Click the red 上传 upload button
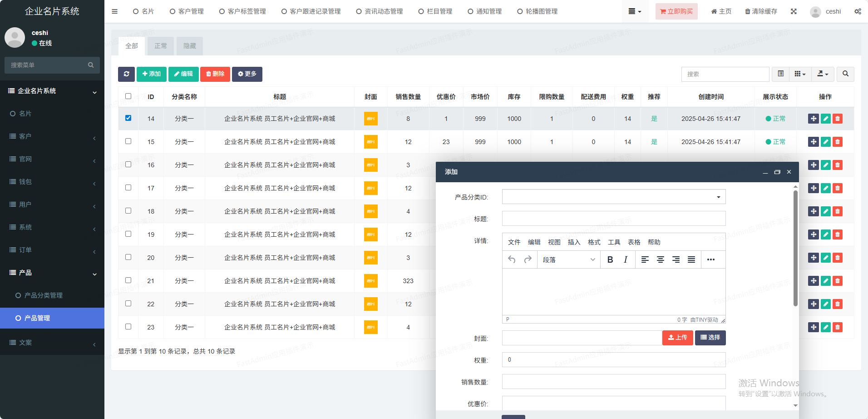 [x=677, y=338]
